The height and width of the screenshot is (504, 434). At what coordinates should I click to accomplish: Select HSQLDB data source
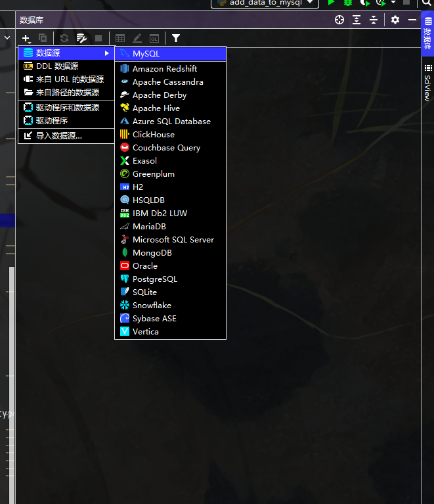point(170,200)
